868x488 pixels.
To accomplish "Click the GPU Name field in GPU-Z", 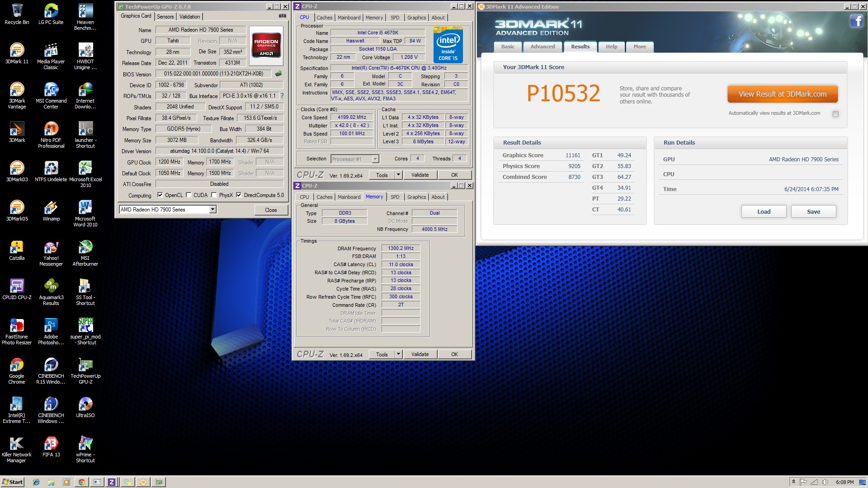I will (x=201, y=30).
